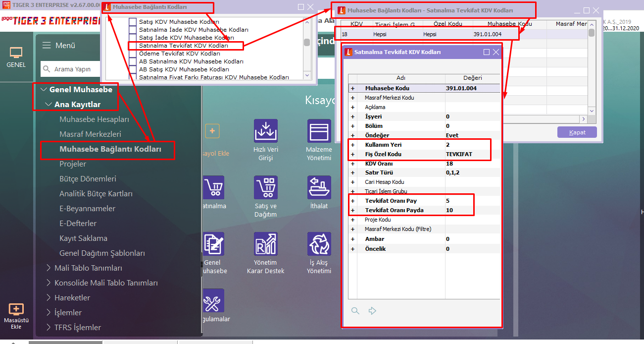The height and width of the screenshot is (344, 644).
Task: Expand the Kullanım Yeri row plus sign
Action: [353, 145]
